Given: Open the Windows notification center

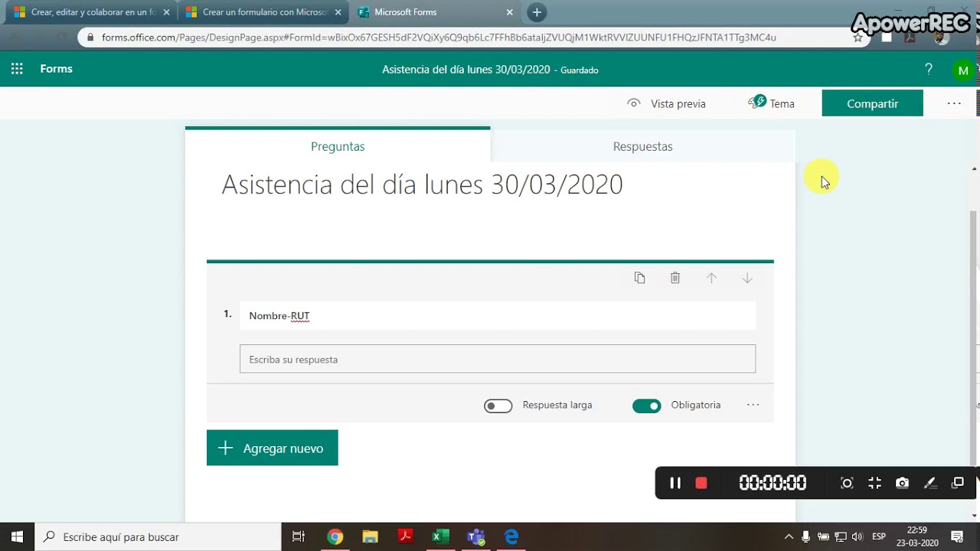Looking at the screenshot, I should [957, 536].
